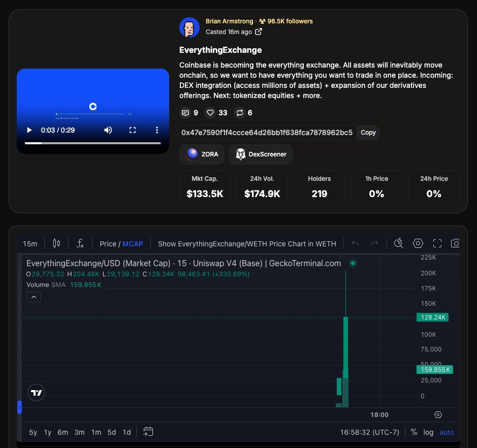This screenshot has width=477, height=448.
Task: Click the comments icon showing 9
Action: [185, 113]
